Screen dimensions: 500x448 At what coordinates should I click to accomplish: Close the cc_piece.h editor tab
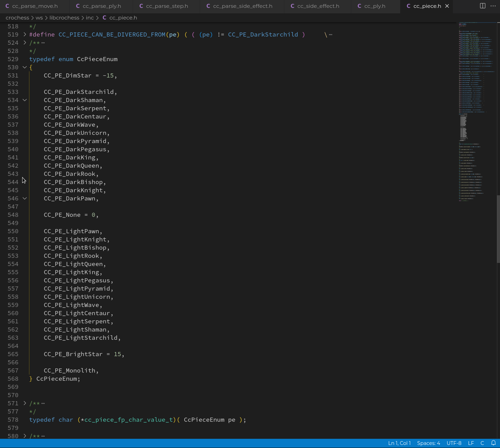(x=447, y=6)
